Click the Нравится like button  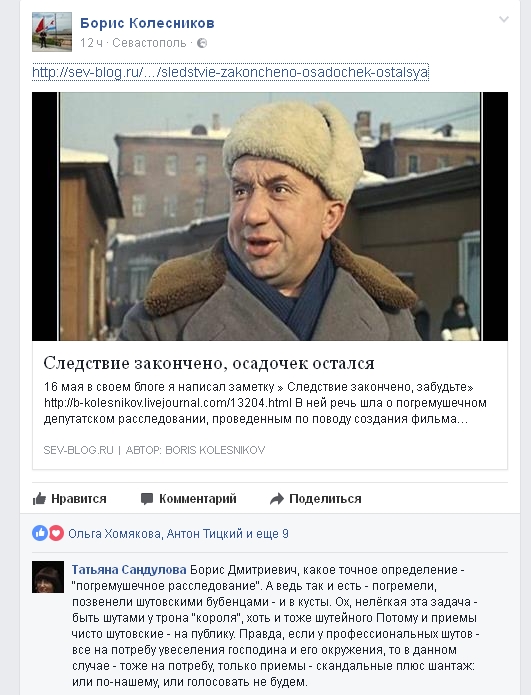pos(70,499)
